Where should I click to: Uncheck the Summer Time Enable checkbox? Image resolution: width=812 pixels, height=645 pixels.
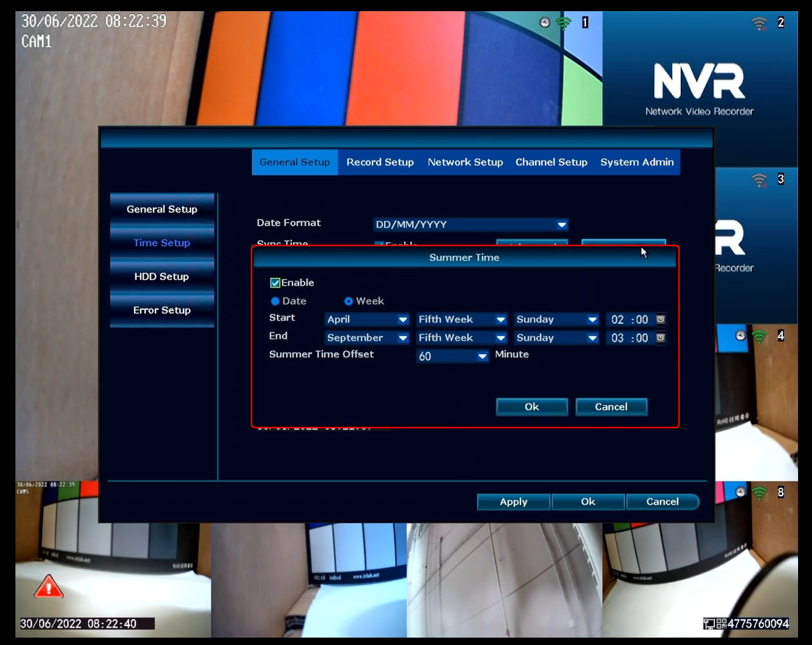[x=275, y=283]
